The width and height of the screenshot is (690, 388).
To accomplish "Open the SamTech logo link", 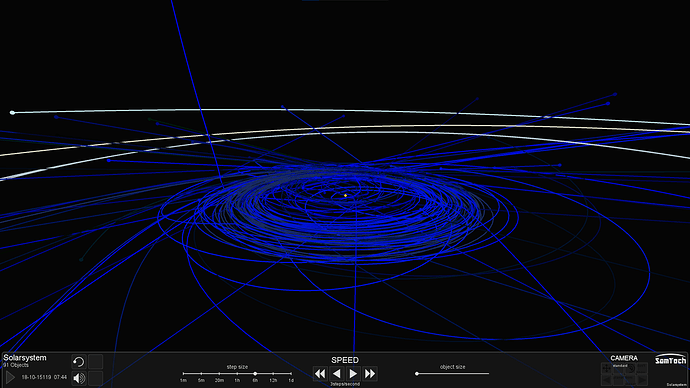I will click(x=670, y=360).
